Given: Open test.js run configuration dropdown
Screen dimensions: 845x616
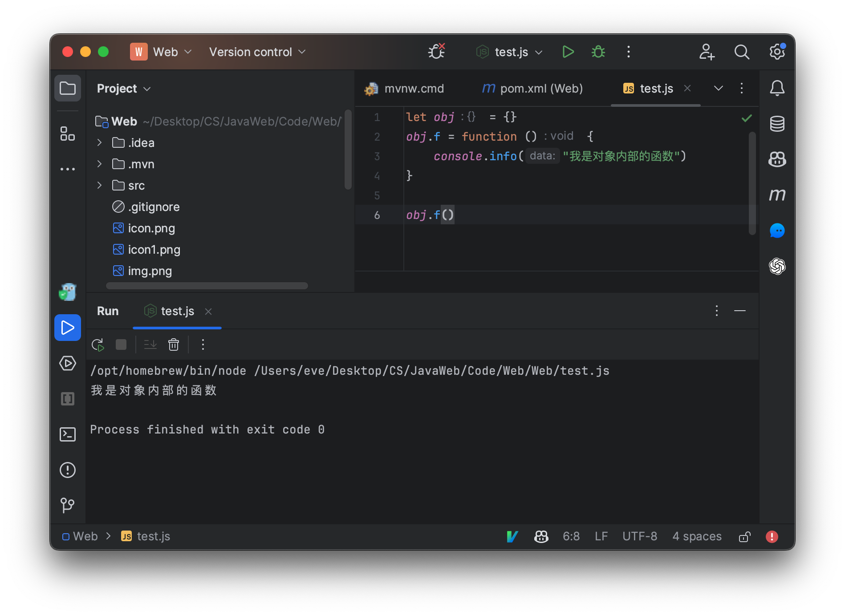Looking at the screenshot, I should point(509,52).
